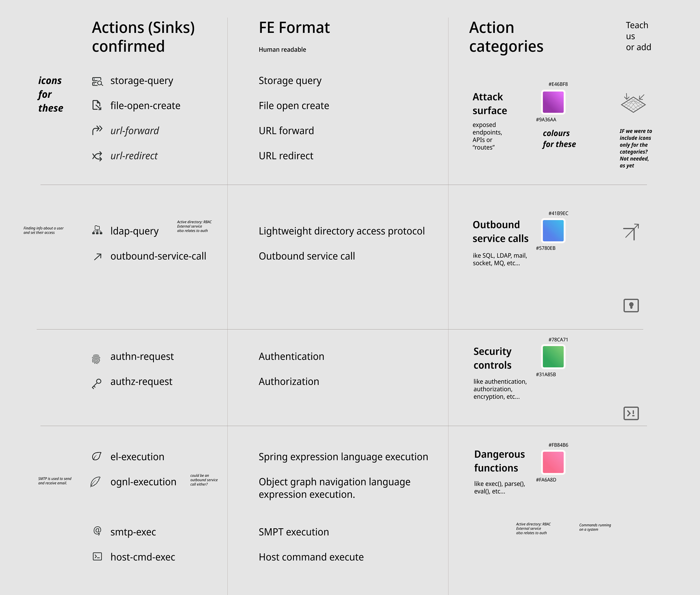Click the url-forward arrow icon
Screen dimensions: 700x595
click(x=97, y=130)
